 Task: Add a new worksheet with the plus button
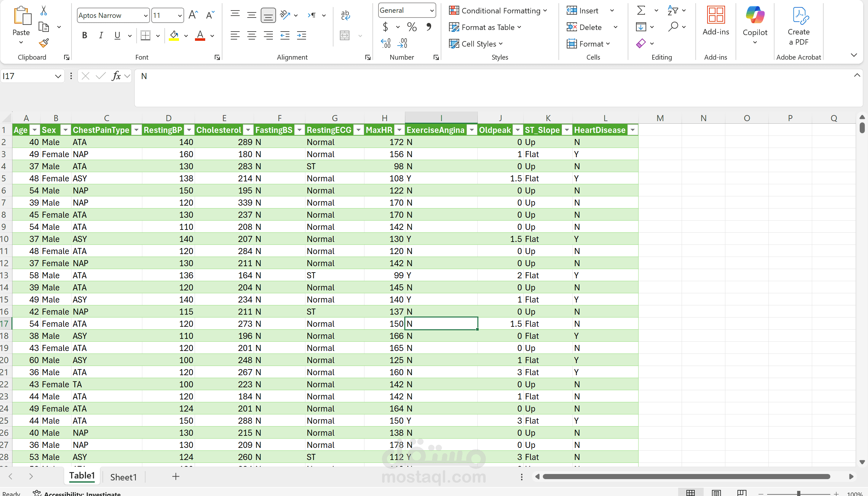point(175,477)
